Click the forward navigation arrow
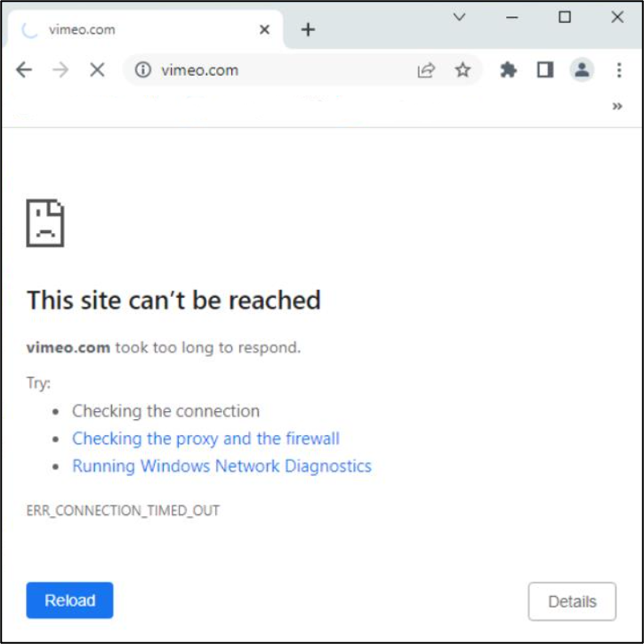This screenshot has width=644, height=644. click(60, 70)
